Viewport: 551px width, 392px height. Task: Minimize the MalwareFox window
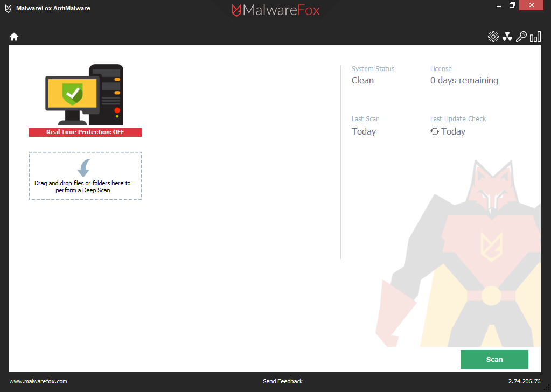(498, 5)
